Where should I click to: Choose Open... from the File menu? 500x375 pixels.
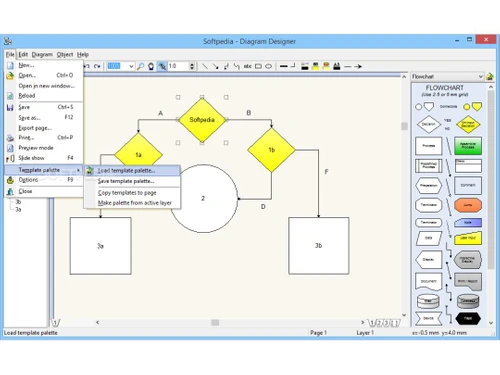(44, 75)
